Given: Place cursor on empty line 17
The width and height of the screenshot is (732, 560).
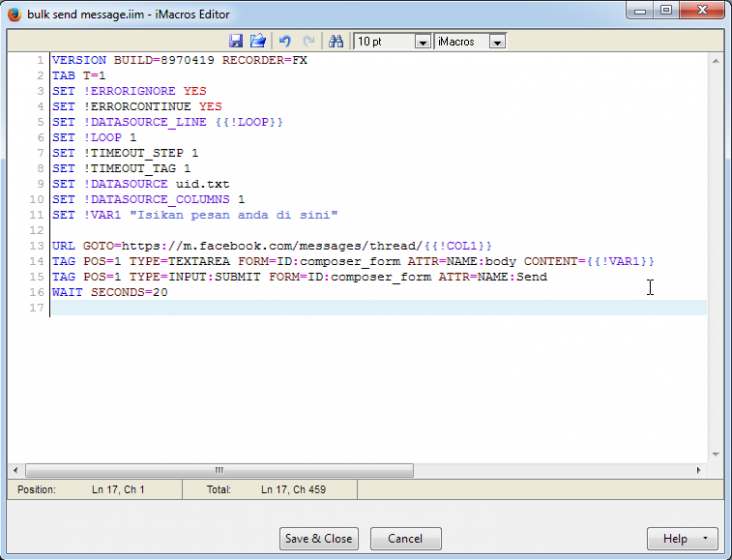Looking at the screenshot, I should 300,308.
